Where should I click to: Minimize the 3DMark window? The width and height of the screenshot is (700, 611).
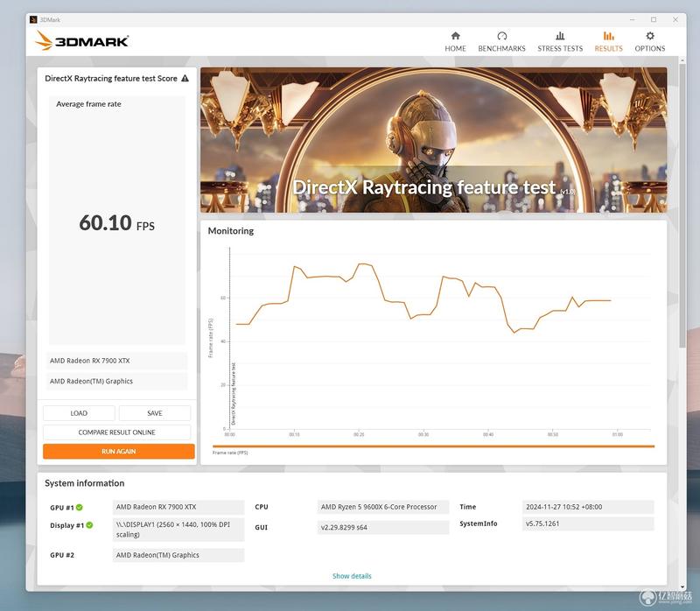point(632,19)
